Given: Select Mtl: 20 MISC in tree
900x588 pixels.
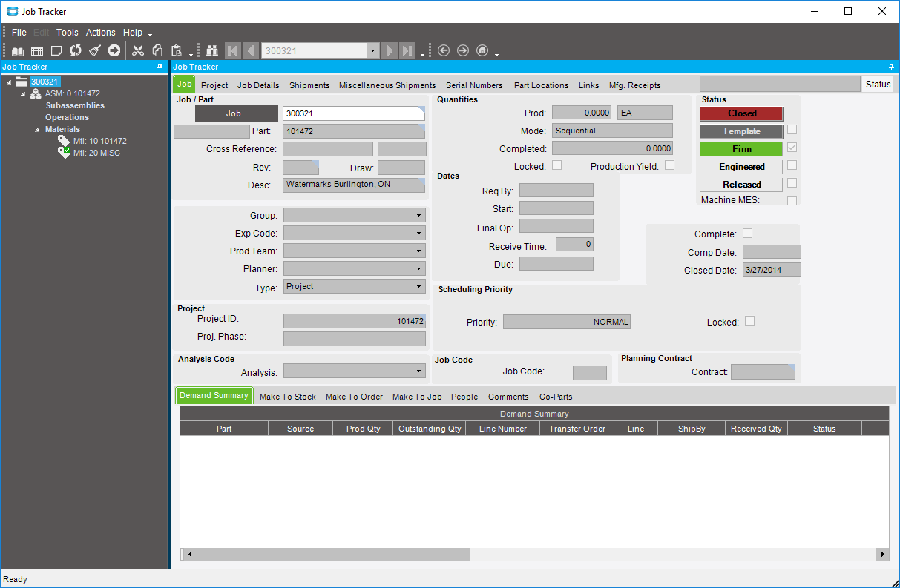Looking at the screenshot, I should (x=96, y=153).
